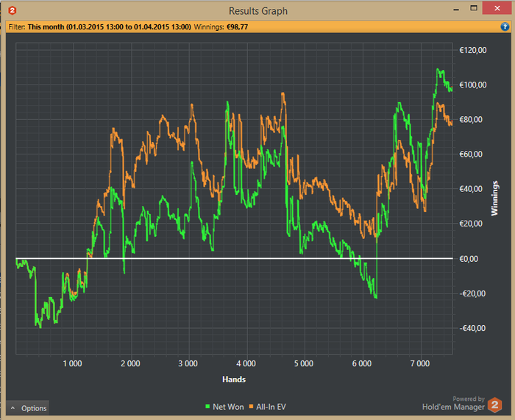The width and height of the screenshot is (515, 420).
Task: Click the -€40,00 axis label
Action: [472, 328]
